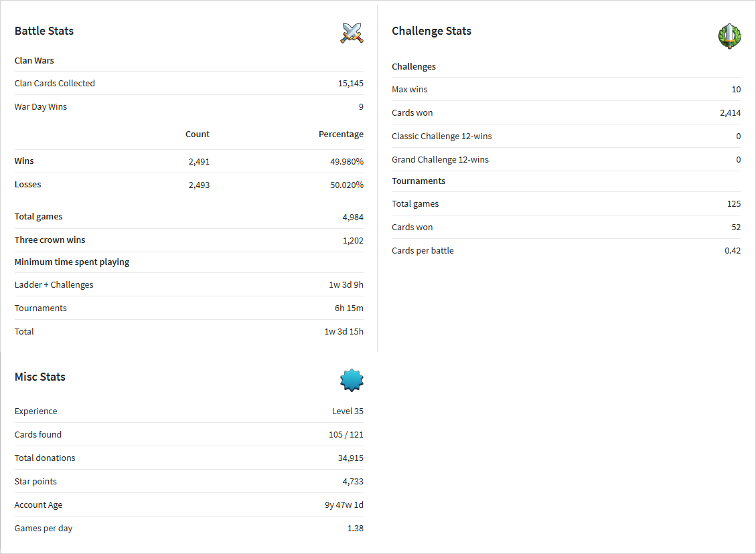Click the crossed swords Battle Stats icon
The height and width of the screenshot is (554, 756).
[x=352, y=33]
